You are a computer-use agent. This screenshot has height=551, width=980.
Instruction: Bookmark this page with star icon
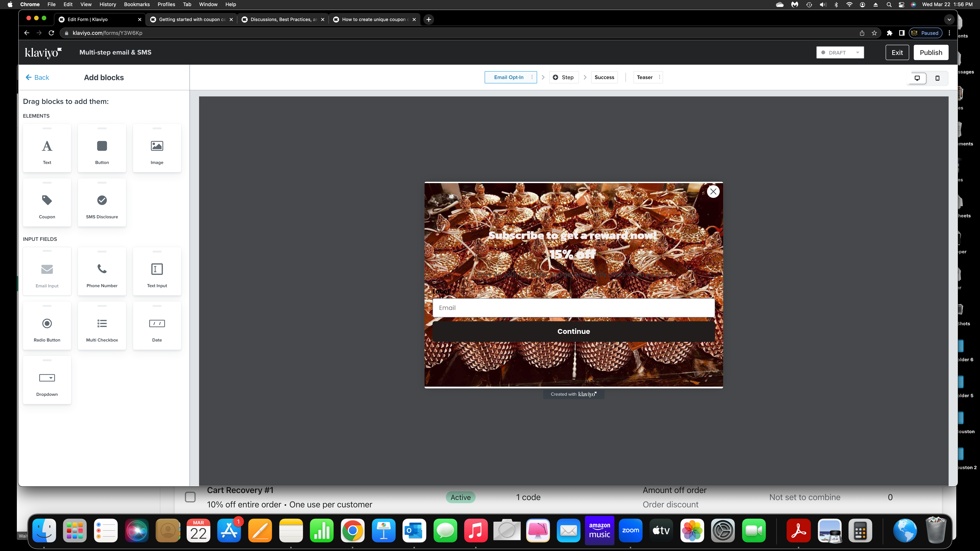click(874, 33)
